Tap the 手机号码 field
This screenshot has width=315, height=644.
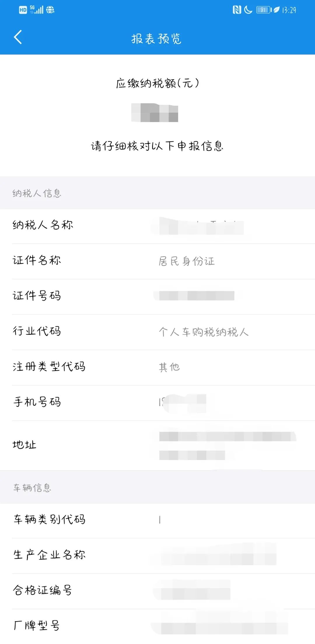[x=157, y=403]
